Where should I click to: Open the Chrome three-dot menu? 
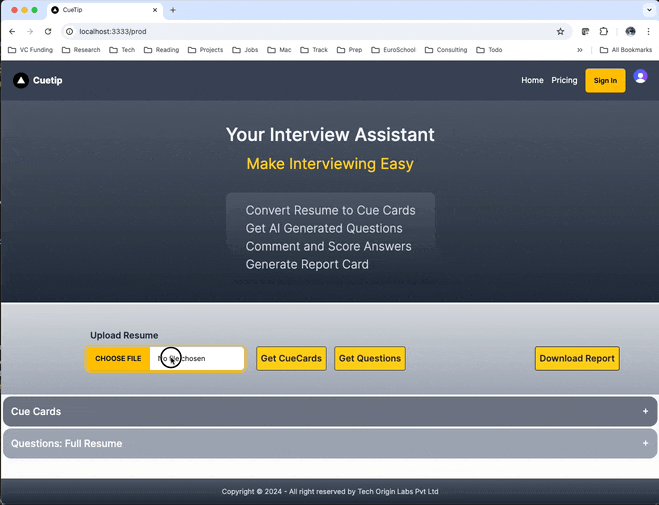pyautogui.click(x=648, y=32)
